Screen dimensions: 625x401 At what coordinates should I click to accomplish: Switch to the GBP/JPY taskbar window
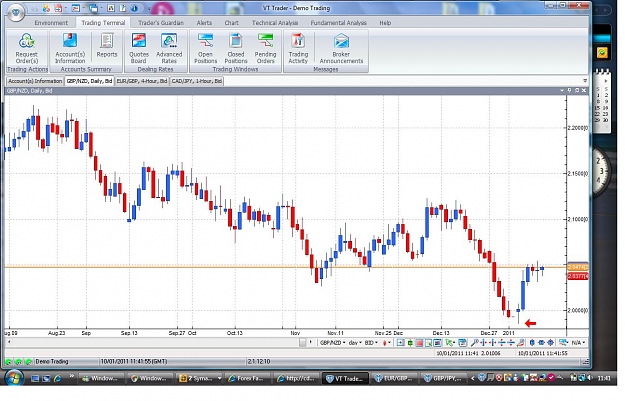point(444,378)
